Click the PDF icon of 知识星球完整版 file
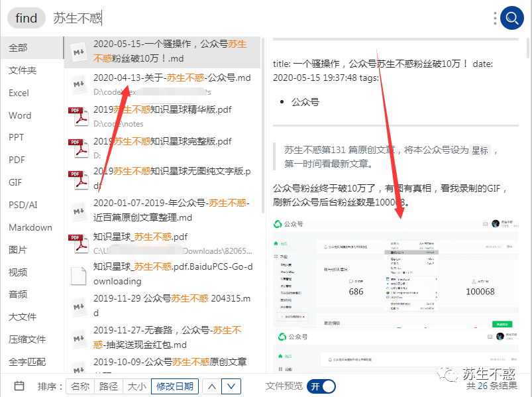 79,147
